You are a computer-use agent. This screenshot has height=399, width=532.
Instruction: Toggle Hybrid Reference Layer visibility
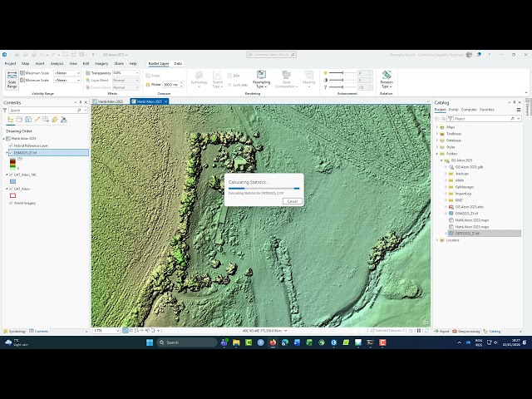tap(11, 145)
